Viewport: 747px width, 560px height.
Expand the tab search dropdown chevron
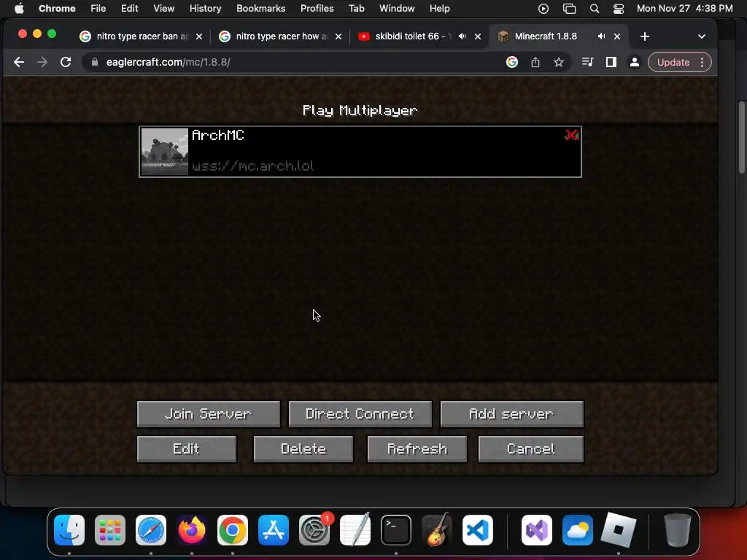click(701, 36)
